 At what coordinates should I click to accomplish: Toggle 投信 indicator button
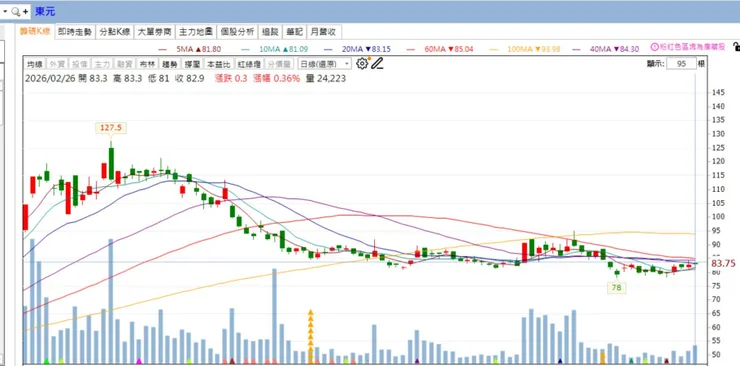point(79,64)
